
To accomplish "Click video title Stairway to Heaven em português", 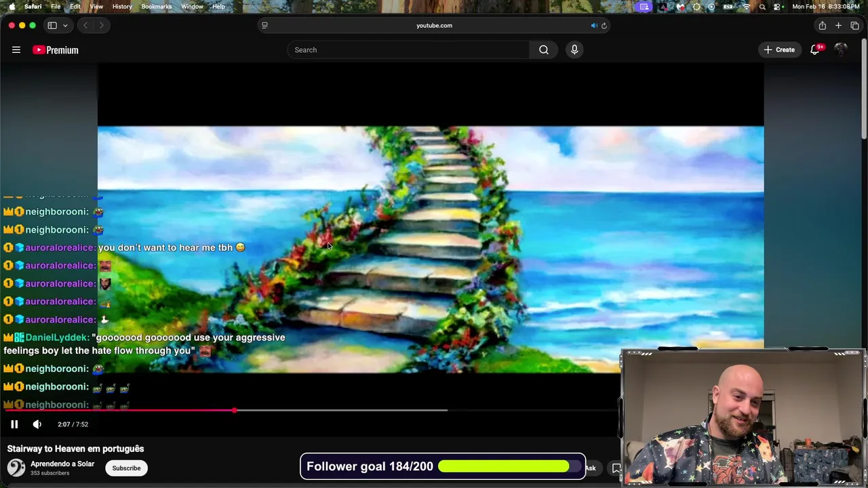I will tap(75, 449).
